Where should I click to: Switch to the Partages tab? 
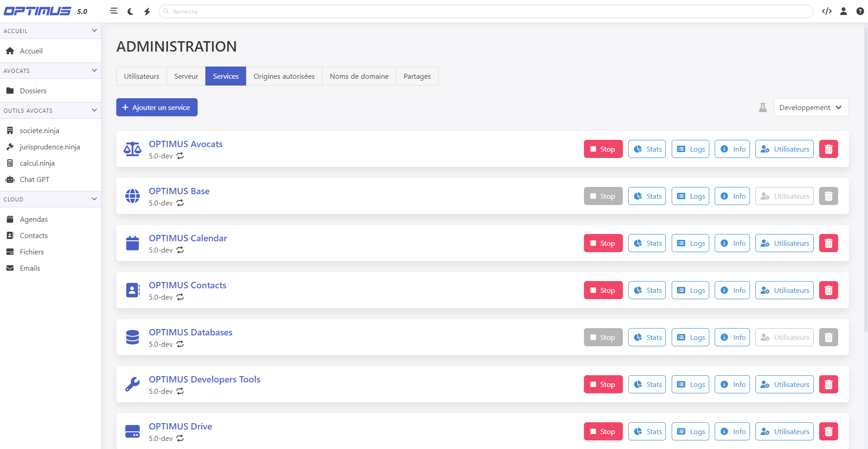point(417,76)
